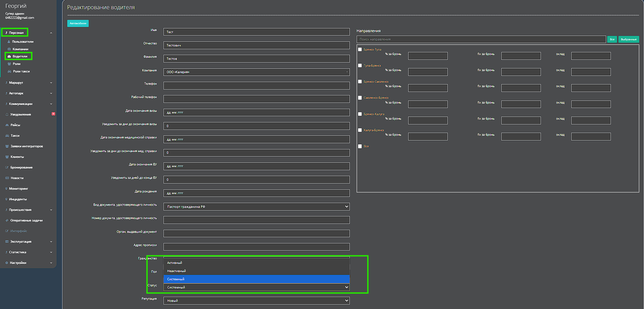Click the taxi car icon beside Такси
The height and width of the screenshot is (309, 644).
click(7, 136)
